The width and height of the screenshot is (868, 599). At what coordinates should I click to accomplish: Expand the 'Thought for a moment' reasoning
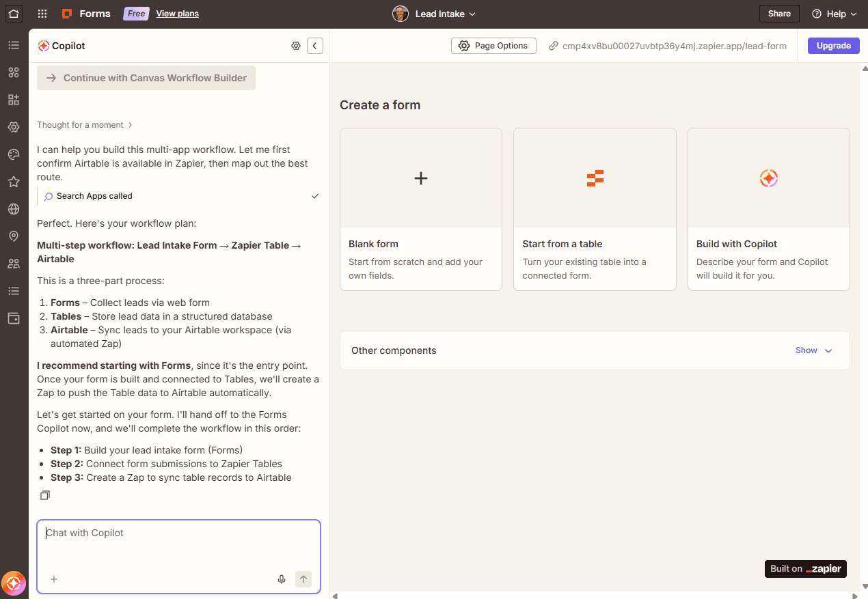pos(85,125)
